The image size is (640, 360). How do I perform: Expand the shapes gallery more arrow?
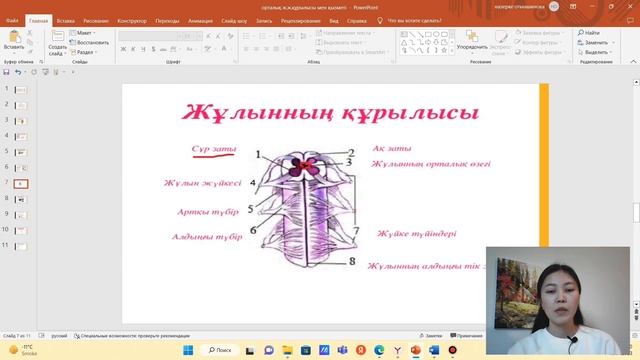coord(452,51)
